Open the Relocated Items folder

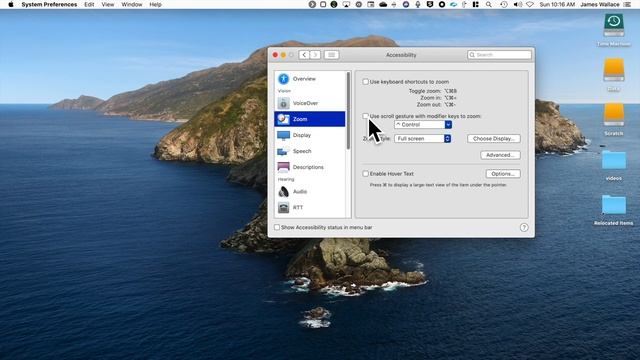pyautogui.click(x=613, y=210)
